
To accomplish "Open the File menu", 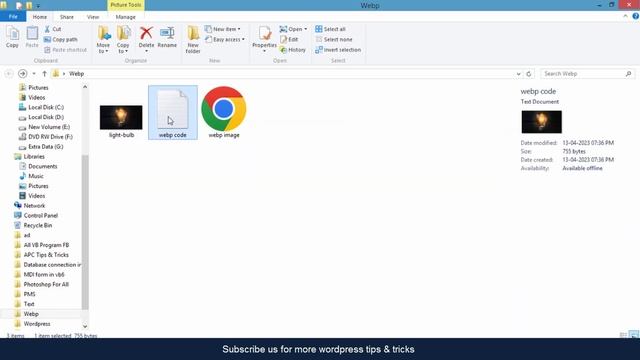I will point(13,16).
